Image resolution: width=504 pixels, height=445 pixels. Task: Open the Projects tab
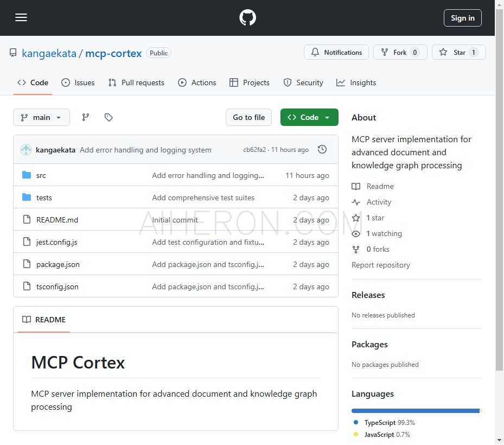click(250, 82)
